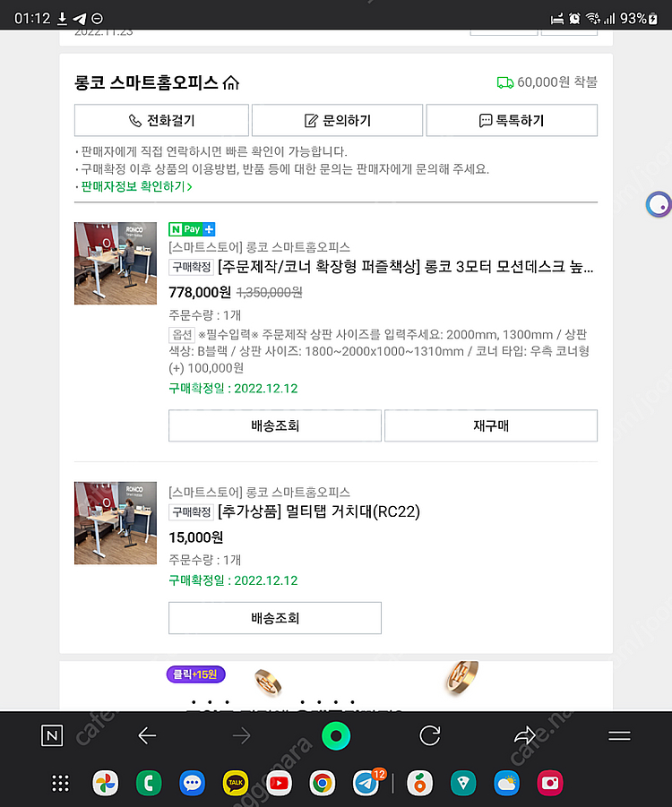Tap the battery 93% indicator

(x=639, y=19)
